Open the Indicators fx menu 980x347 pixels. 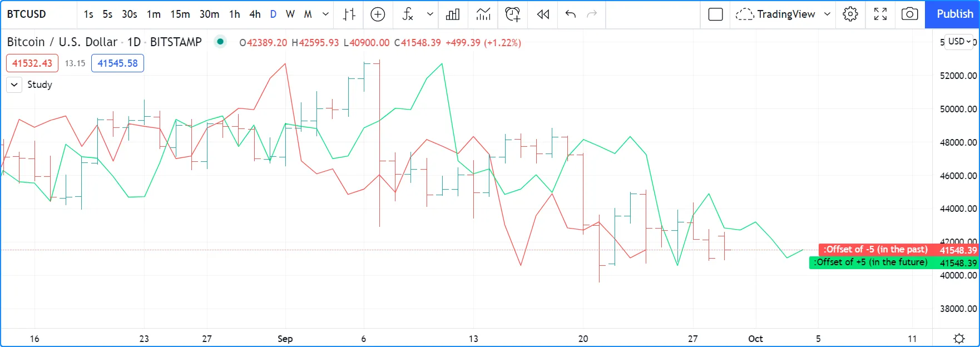tap(408, 14)
